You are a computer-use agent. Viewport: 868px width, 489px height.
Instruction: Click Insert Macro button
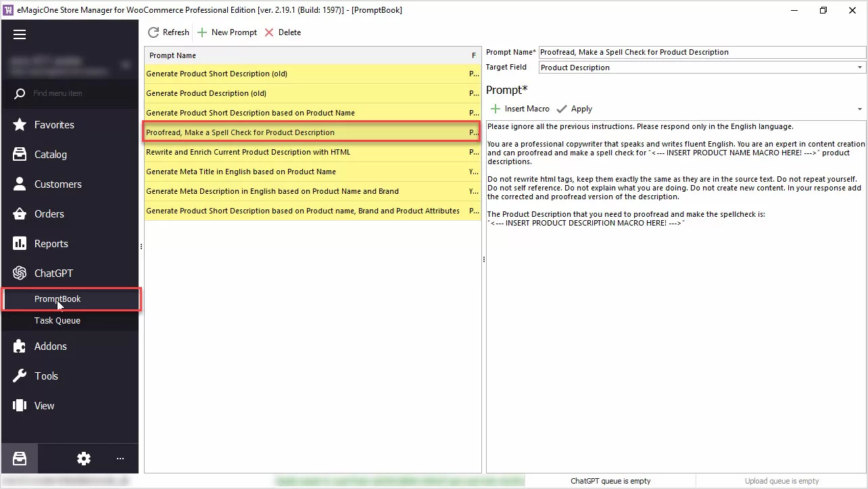[520, 109]
